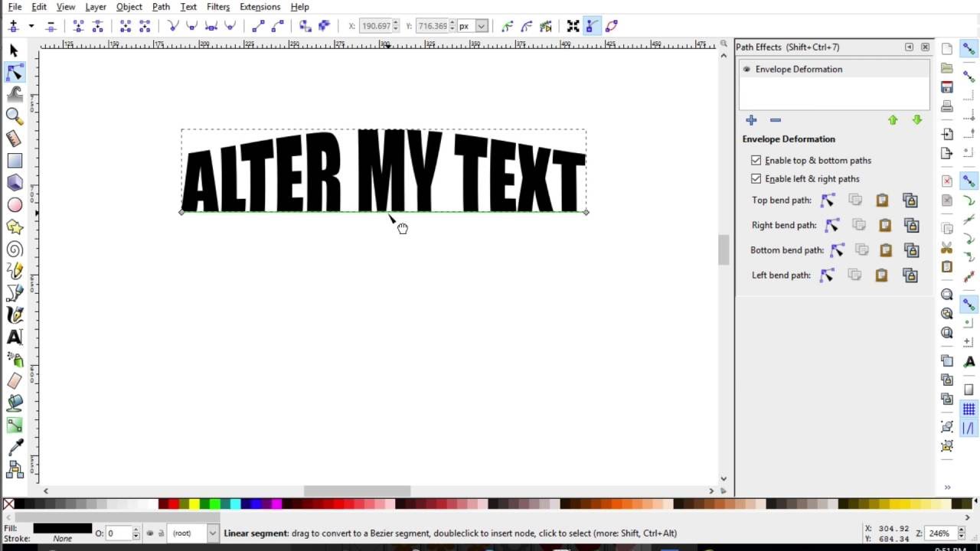Toggle snapping master button at top right
The height and width of the screenshot is (551, 980).
pos(969,49)
